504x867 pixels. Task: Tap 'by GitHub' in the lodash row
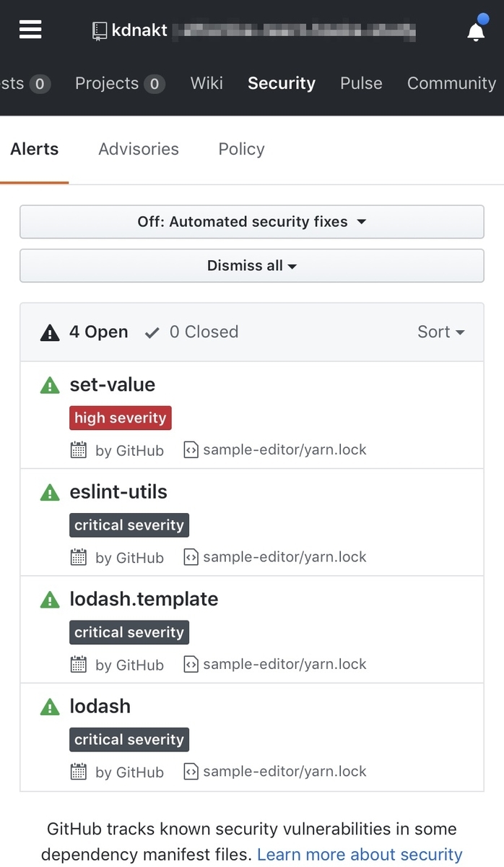(129, 771)
